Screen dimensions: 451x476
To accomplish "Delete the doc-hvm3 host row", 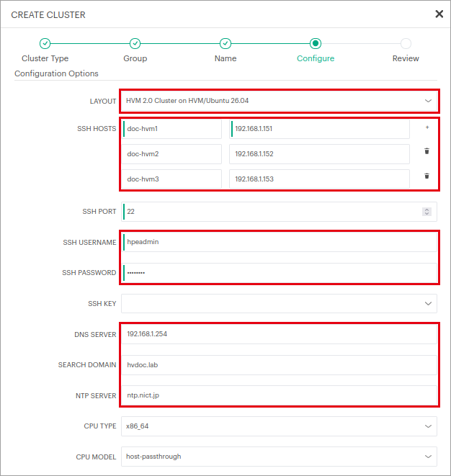I will click(427, 176).
